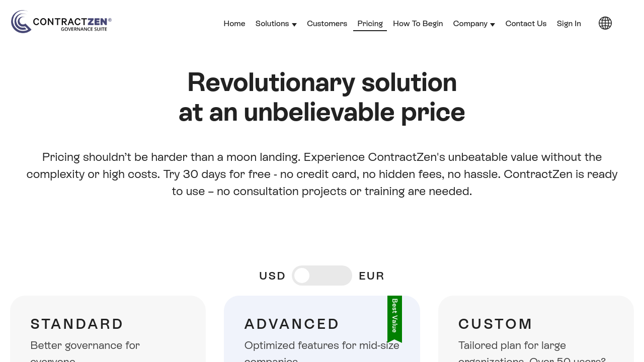Expand the Solutions dropdown menu
This screenshot has width=644, height=362.
(x=272, y=24)
